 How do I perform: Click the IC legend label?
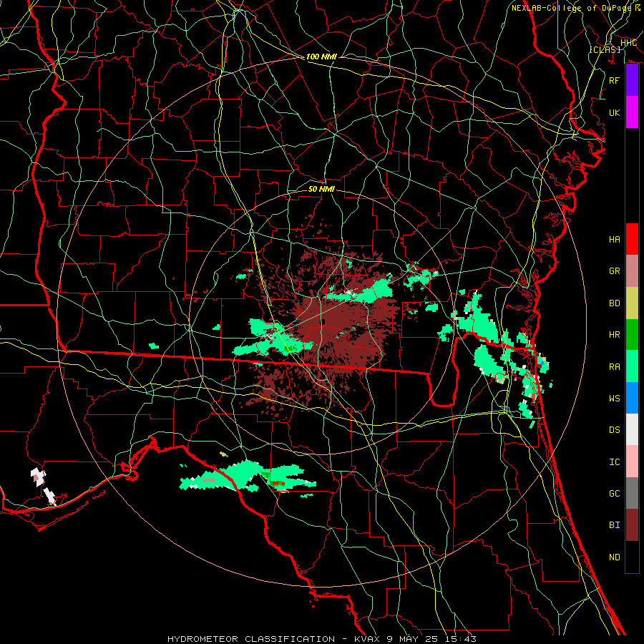[615, 462]
